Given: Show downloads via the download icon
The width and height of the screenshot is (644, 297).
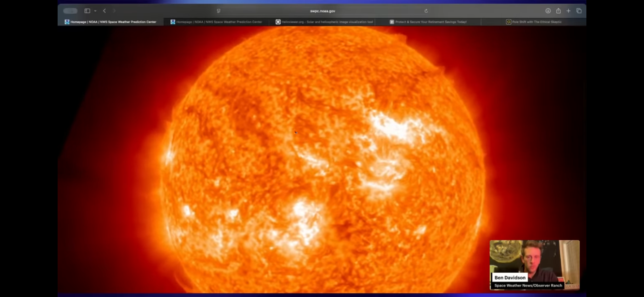Looking at the screenshot, I should click(x=548, y=11).
